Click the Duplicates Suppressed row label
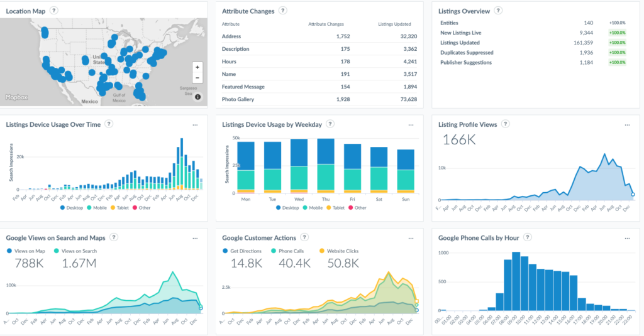Screen dimensions: 644x336 coord(467,53)
